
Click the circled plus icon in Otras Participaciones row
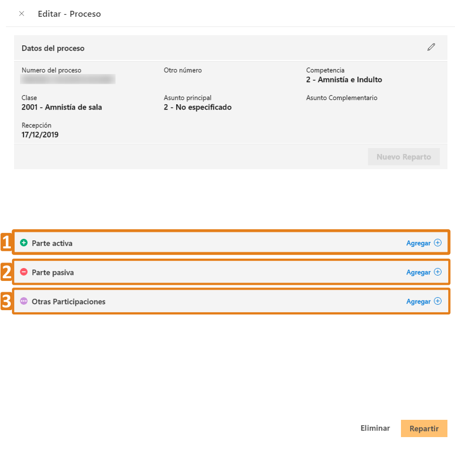(x=438, y=301)
